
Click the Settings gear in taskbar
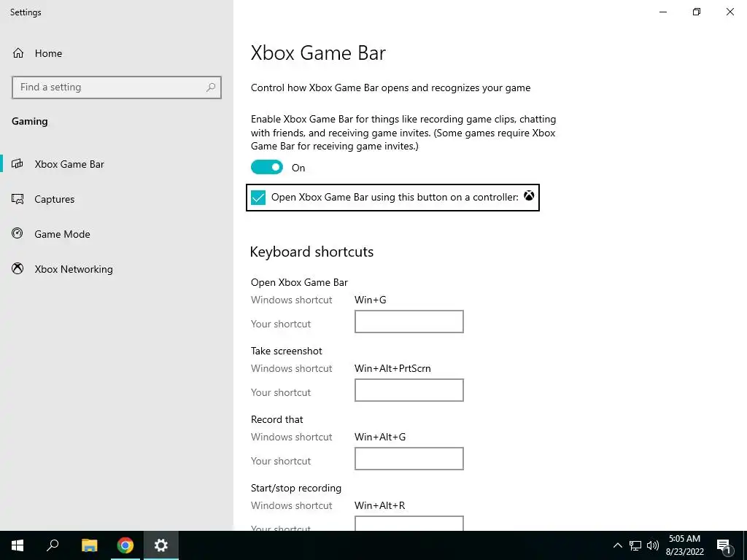pos(161,545)
